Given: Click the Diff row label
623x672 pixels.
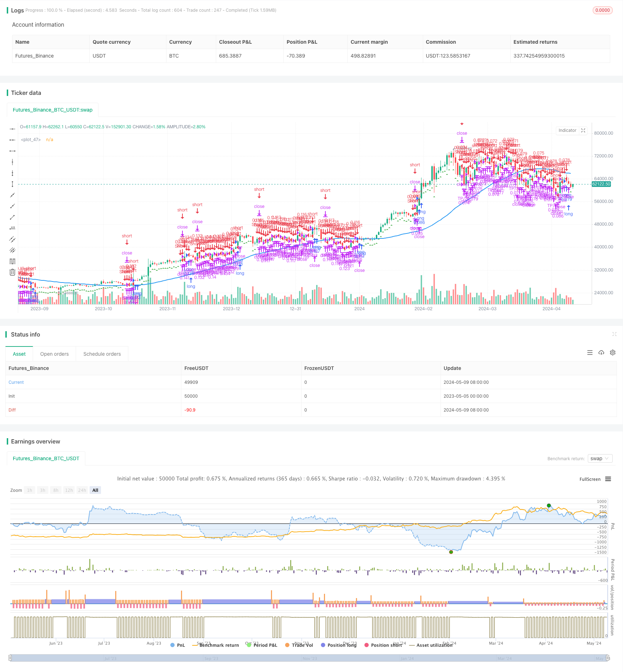Looking at the screenshot, I should 12,410.
